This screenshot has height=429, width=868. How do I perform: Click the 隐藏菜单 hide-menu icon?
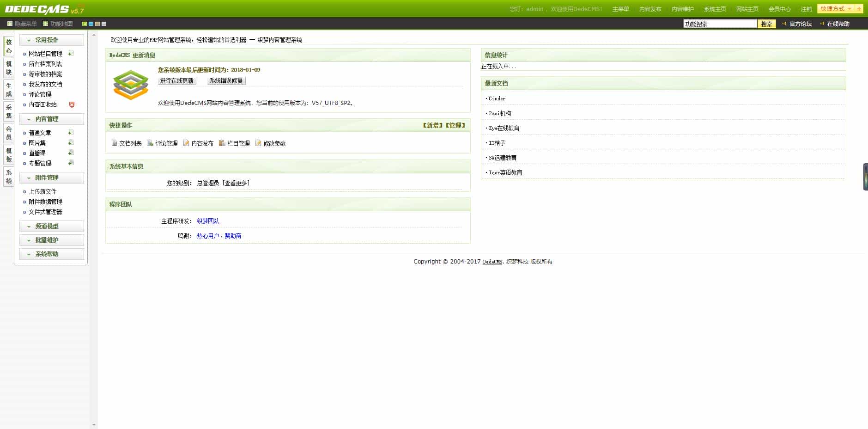[10, 24]
